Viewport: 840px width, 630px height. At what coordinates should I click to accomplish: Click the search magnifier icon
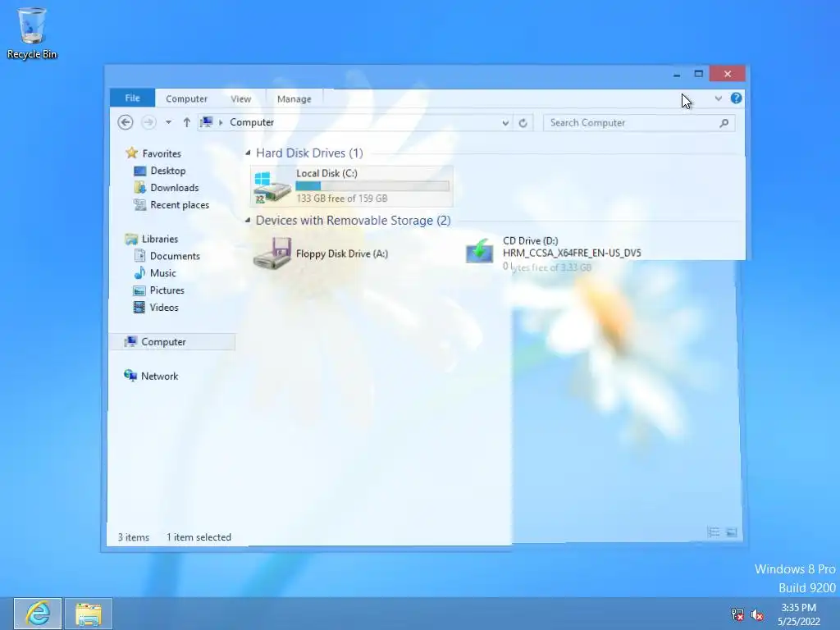click(724, 123)
